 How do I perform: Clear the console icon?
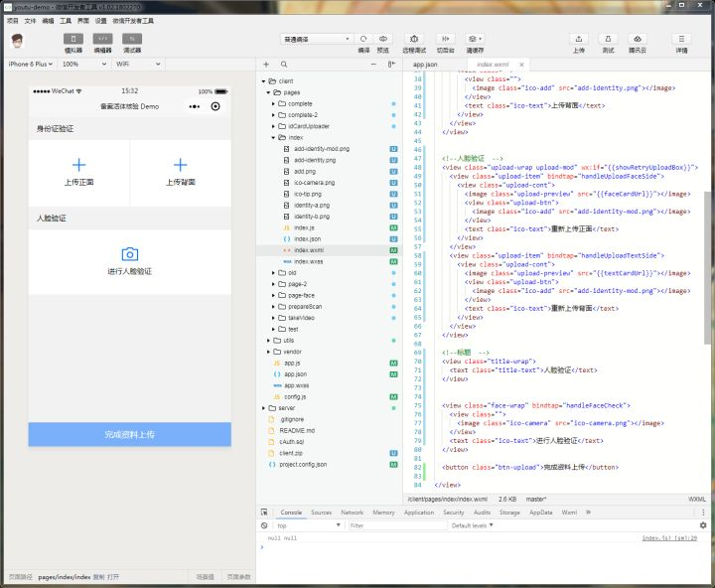(x=264, y=525)
